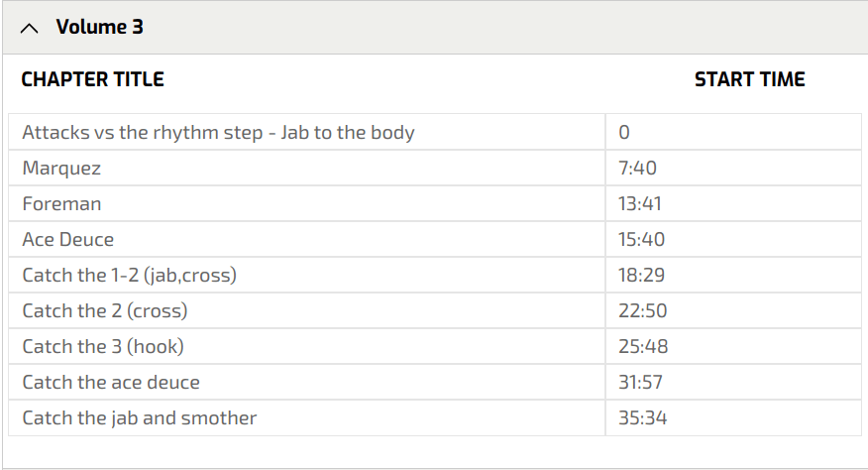Select the Foreman chapter title

pos(61,203)
